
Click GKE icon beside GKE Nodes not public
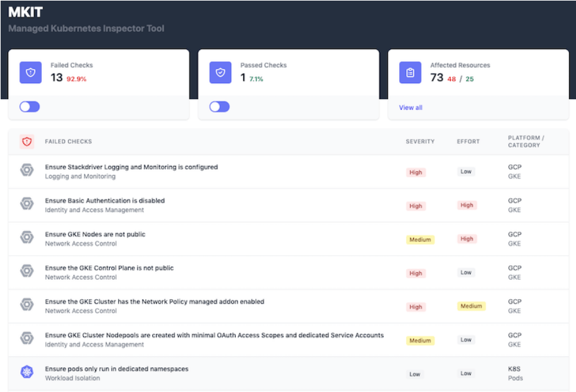[27, 237]
